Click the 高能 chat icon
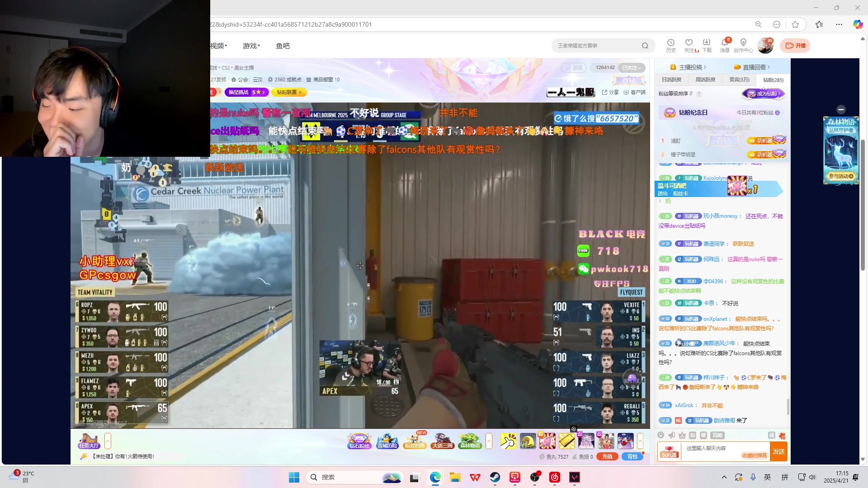 [x=717, y=435]
